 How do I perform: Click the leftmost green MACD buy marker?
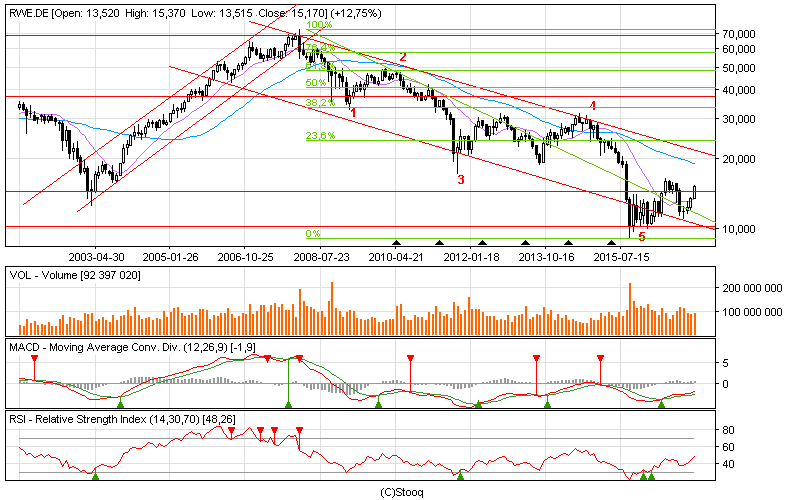click(120, 404)
